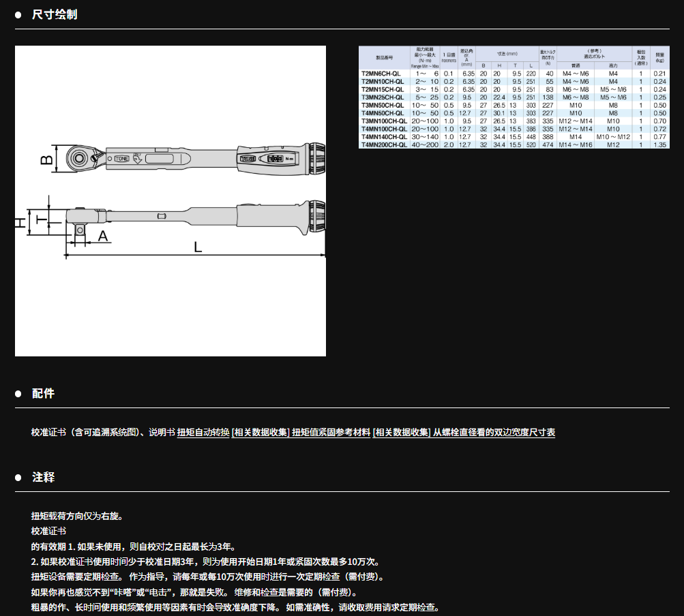The width and height of the screenshot is (684, 616).
Task: Click dimension label A under the square drive
Action: pos(103,236)
